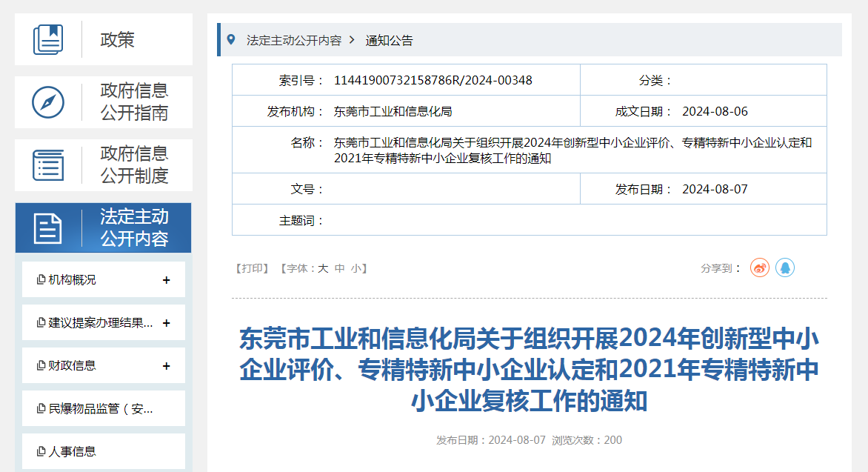The height and width of the screenshot is (472, 868).
Task: Open 政府信息公开制度 sidebar menu
Action: [104, 165]
